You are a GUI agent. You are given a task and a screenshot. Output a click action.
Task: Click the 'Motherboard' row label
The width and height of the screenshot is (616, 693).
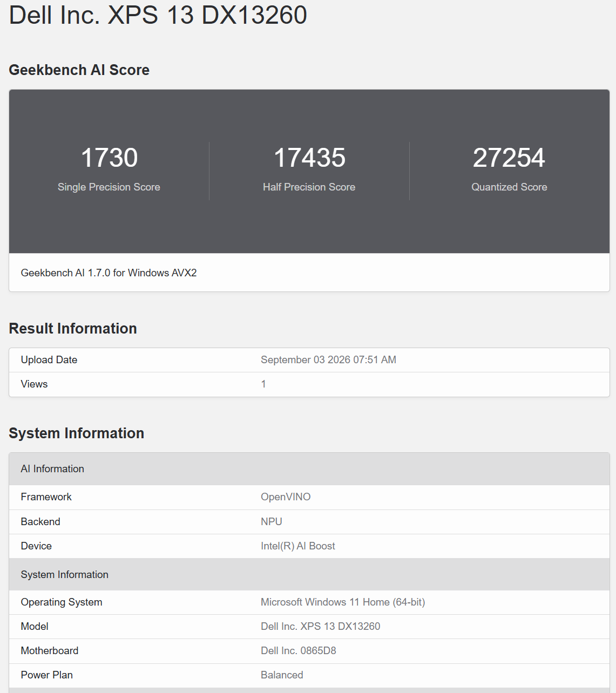[x=50, y=651]
